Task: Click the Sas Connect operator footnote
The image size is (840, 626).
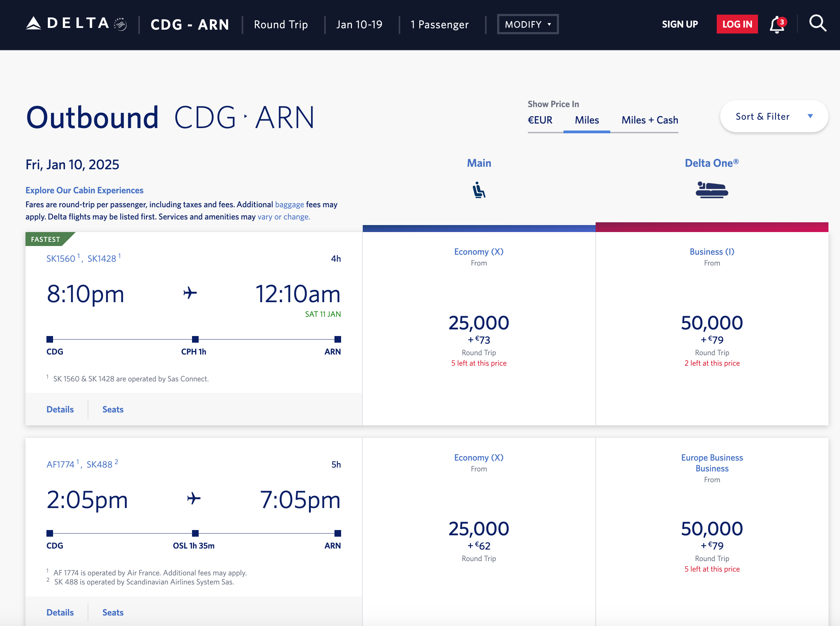Action: click(131, 379)
